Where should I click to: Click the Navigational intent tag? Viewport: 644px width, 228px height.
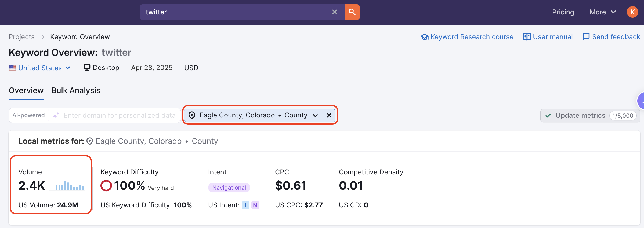coord(229,187)
